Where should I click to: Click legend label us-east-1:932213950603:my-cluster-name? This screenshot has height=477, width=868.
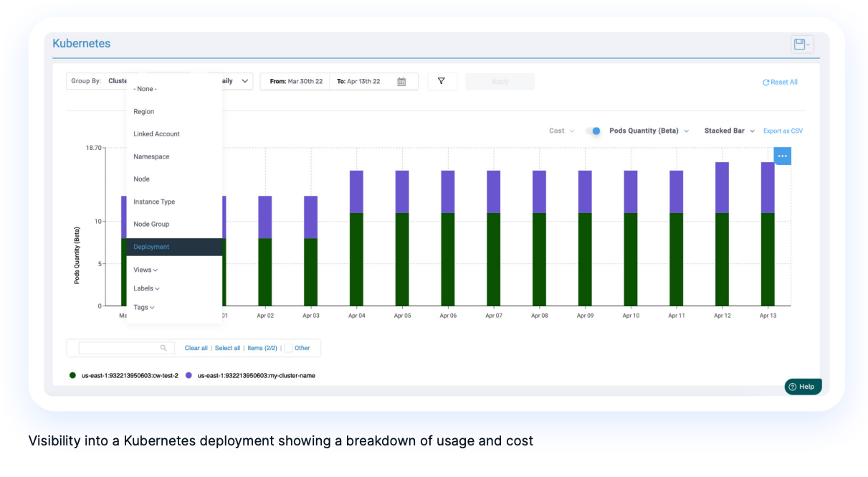tap(257, 376)
